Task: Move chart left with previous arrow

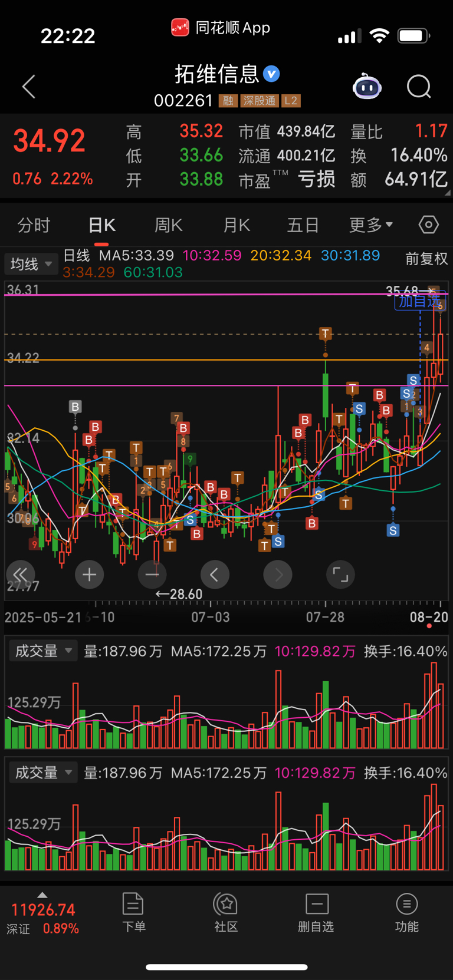Action: point(215,575)
